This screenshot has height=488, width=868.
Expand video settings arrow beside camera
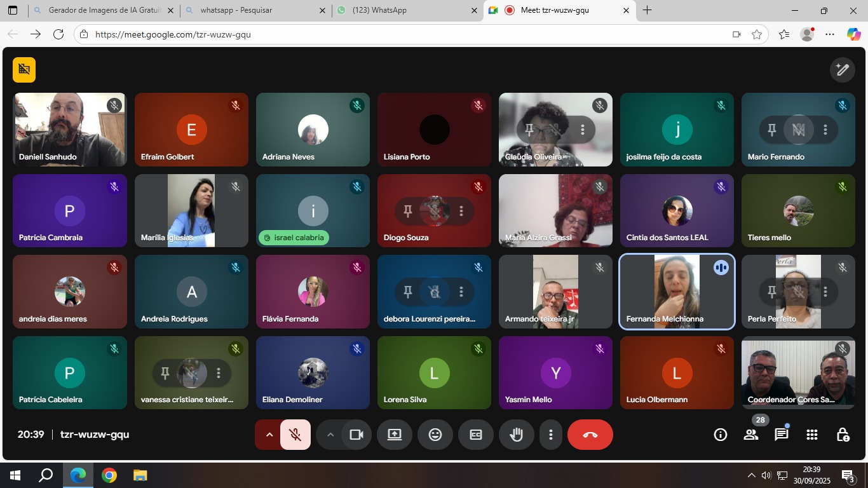(330, 435)
